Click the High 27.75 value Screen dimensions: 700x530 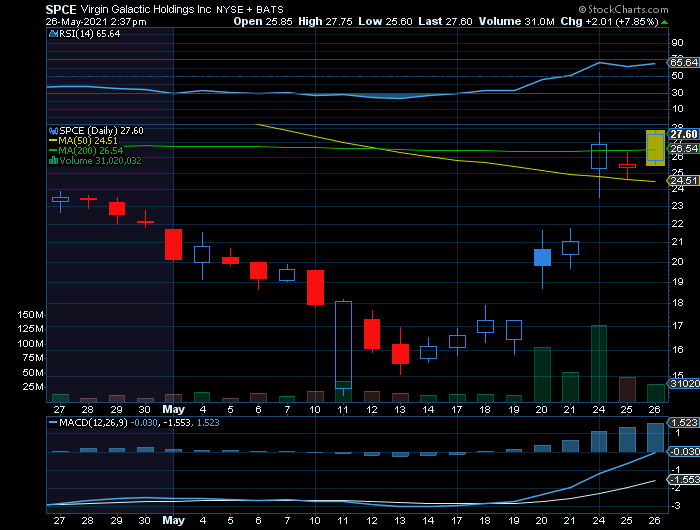(325, 21)
